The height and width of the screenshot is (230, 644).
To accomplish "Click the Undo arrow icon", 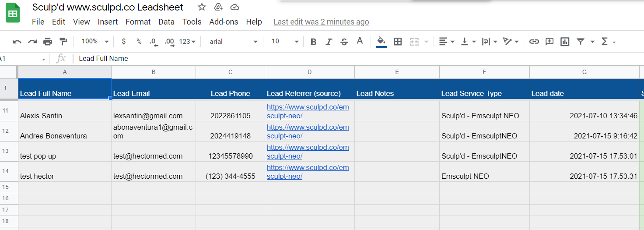I will (17, 42).
